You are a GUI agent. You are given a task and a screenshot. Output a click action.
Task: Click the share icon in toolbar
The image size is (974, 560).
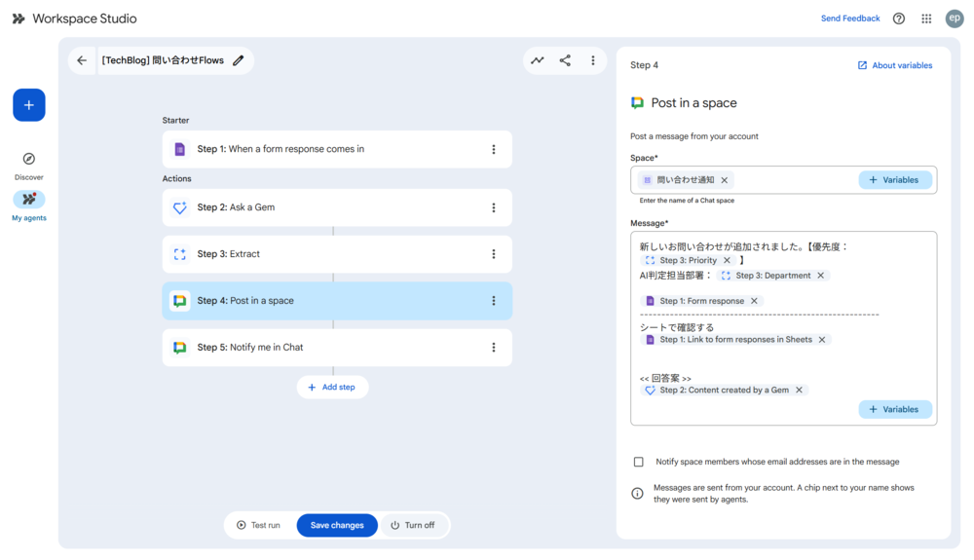[x=565, y=60]
